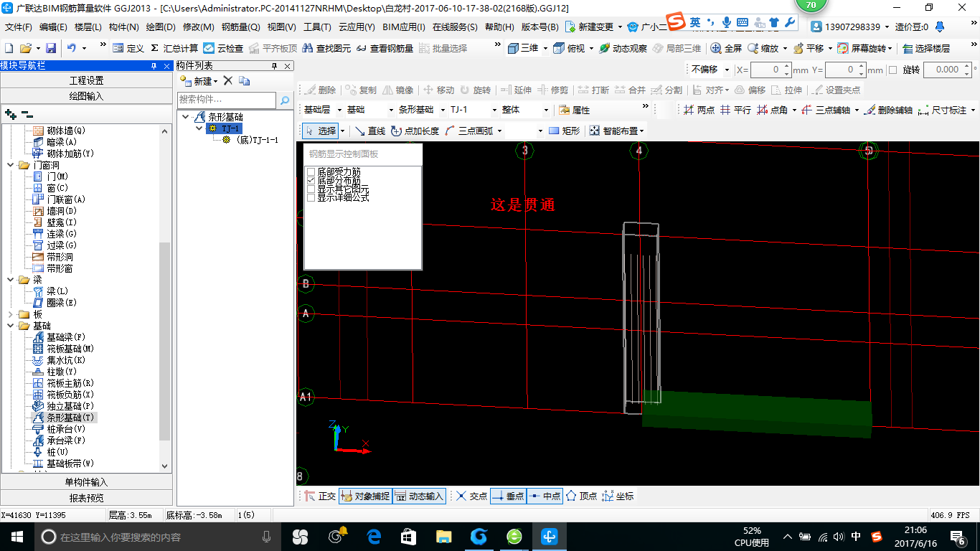The image size is (980, 551).
Task: Click the New file icon in the toolbar
Action: pyautogui.click(x=9, y=48)
